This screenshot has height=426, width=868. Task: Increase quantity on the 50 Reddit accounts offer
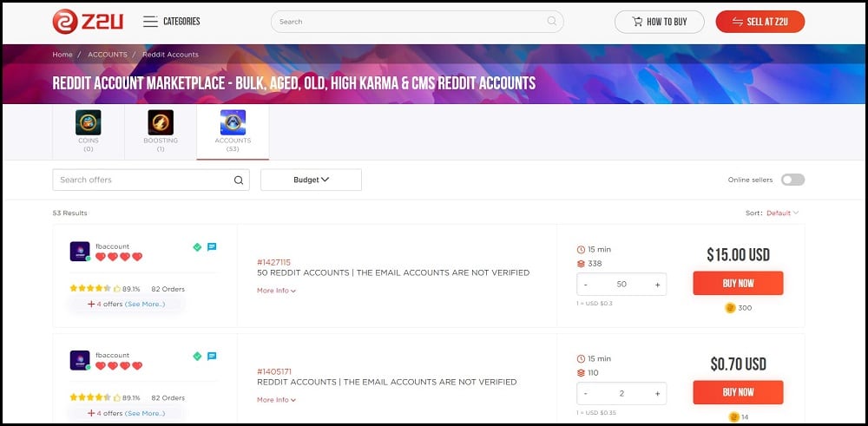pyautogui.click(x=658, y=285)
